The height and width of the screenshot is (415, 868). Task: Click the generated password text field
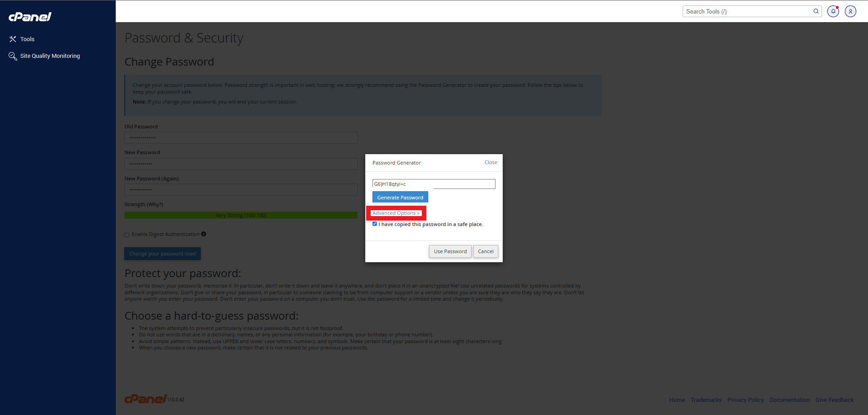tap(434, 184)
